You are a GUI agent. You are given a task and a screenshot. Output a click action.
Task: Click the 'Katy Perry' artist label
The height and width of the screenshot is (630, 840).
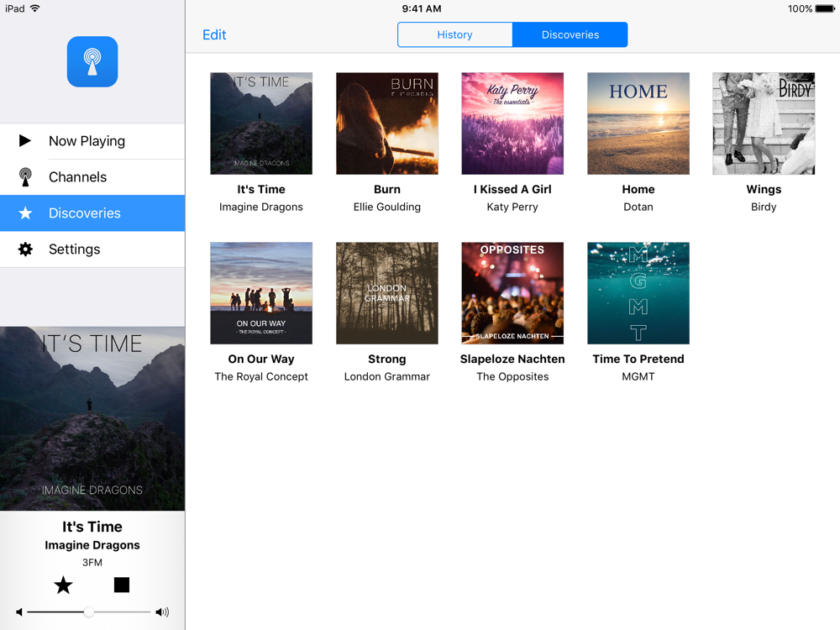pyautogui.click(x=512, y=207)
